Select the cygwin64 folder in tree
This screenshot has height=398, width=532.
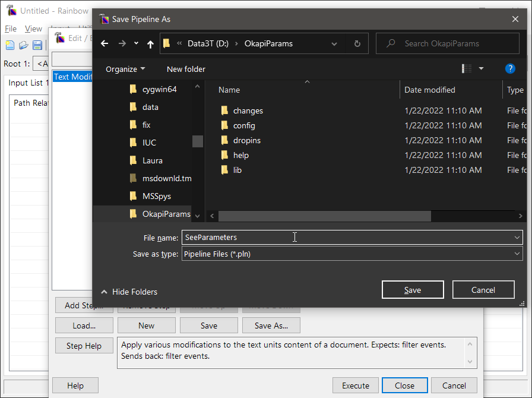tap(159, 89)
